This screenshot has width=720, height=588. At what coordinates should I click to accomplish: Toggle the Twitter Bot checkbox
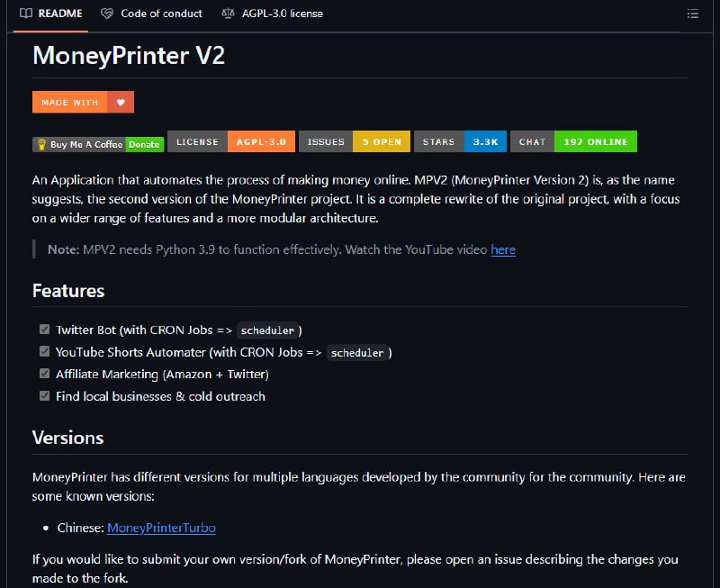tap(44, 330)
